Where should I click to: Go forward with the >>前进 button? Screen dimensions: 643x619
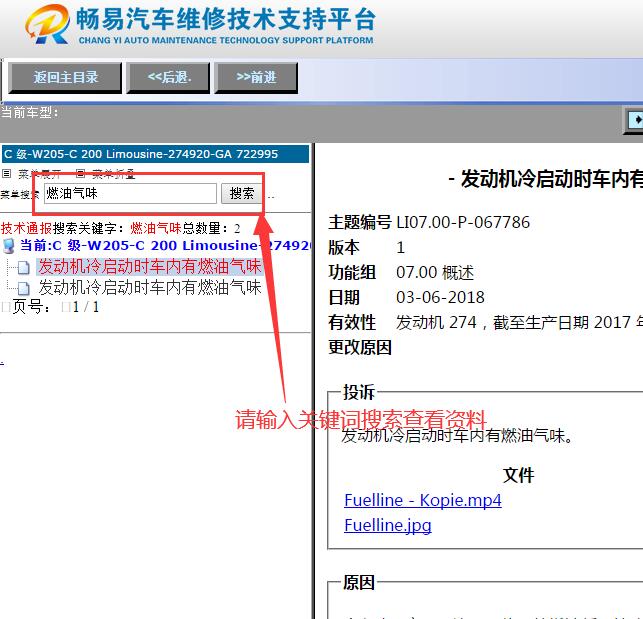pos(256,78)
